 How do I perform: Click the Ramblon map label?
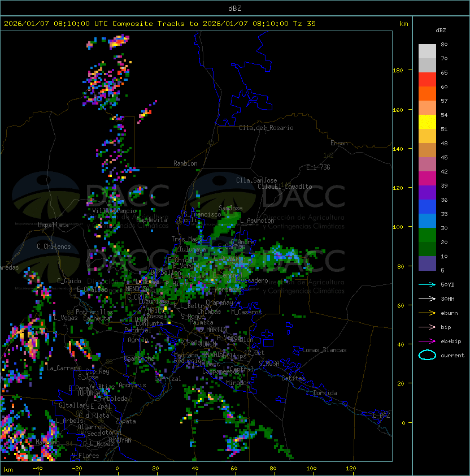tap(185, 163)
